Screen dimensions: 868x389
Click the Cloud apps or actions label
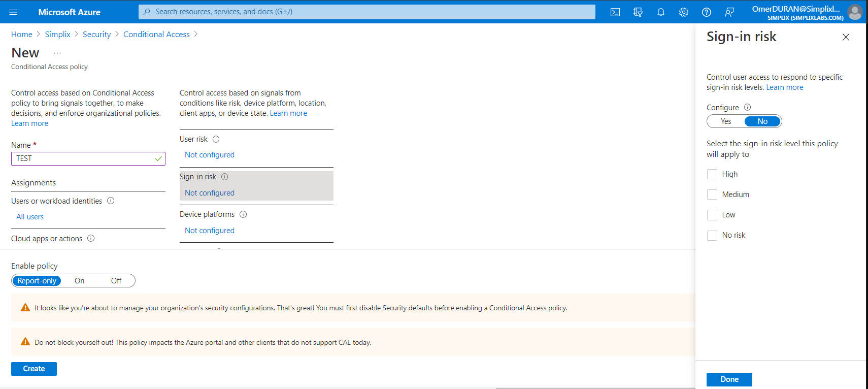click(x=47, y=239)
